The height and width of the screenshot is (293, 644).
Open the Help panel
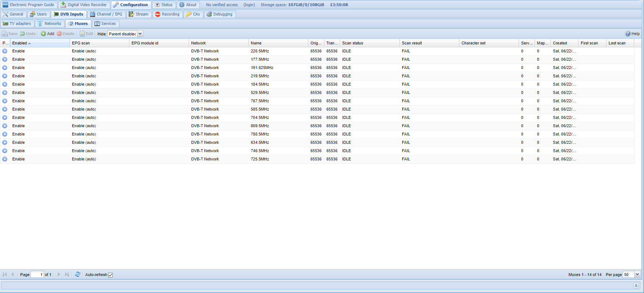632,34
